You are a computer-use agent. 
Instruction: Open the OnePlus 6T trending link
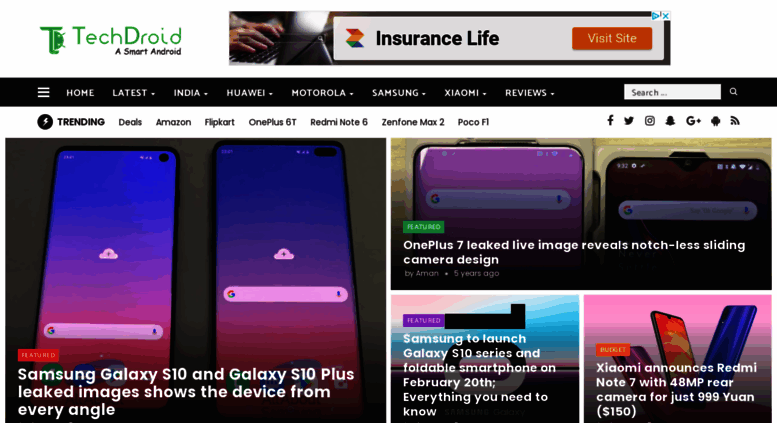click(273, 122)
